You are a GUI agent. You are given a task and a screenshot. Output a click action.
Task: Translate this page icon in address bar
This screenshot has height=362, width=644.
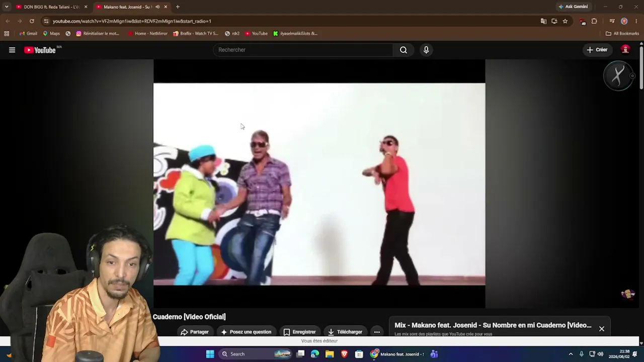pos(543,21)
